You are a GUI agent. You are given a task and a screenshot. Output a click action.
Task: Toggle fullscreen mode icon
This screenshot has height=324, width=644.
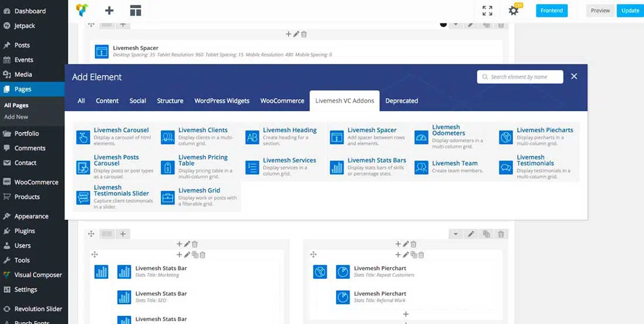[487, 11]
